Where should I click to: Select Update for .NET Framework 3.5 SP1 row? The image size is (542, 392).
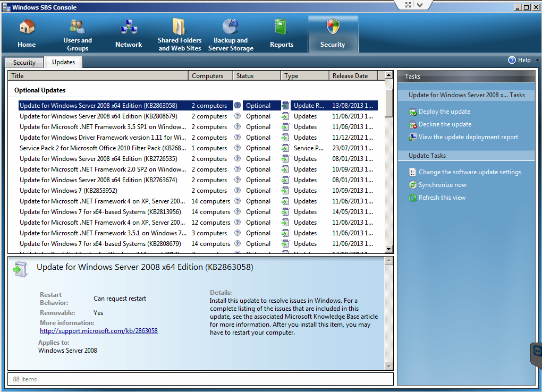198,127
